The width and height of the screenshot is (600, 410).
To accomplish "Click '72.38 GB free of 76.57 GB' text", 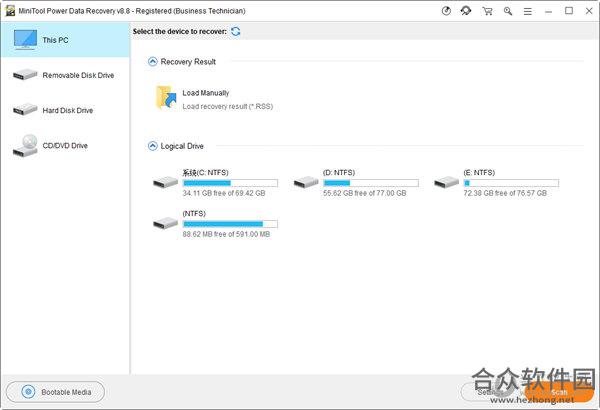I will point(505,193).
